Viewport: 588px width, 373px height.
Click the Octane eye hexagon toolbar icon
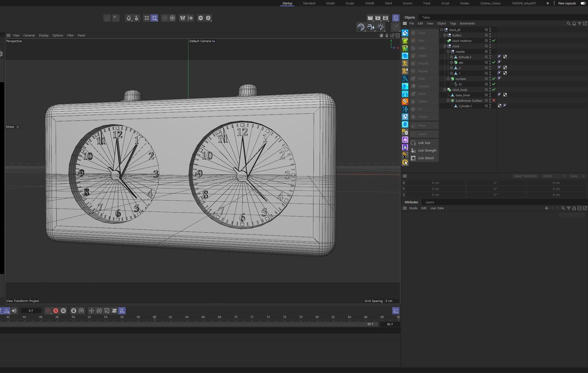point(200,18)
